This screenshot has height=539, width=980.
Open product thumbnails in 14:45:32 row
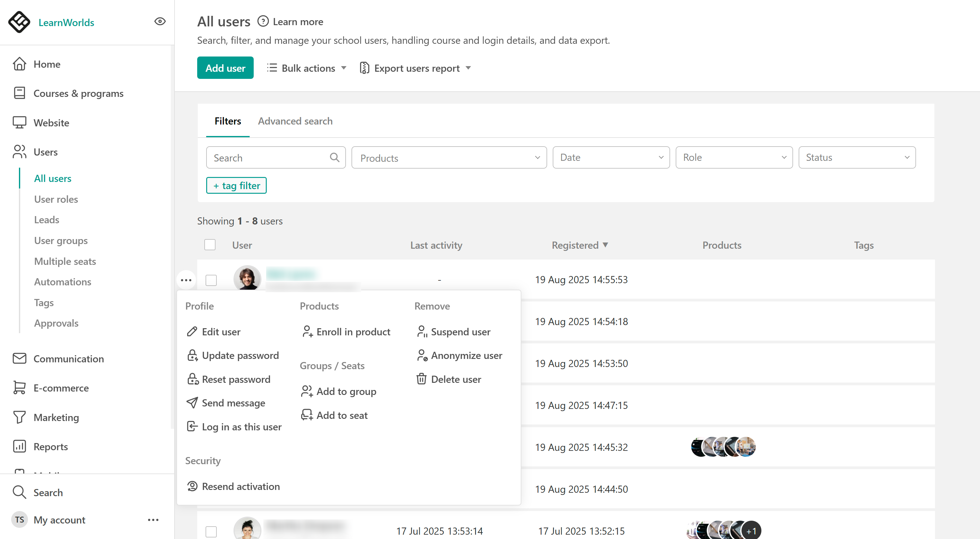click(723, 446)
